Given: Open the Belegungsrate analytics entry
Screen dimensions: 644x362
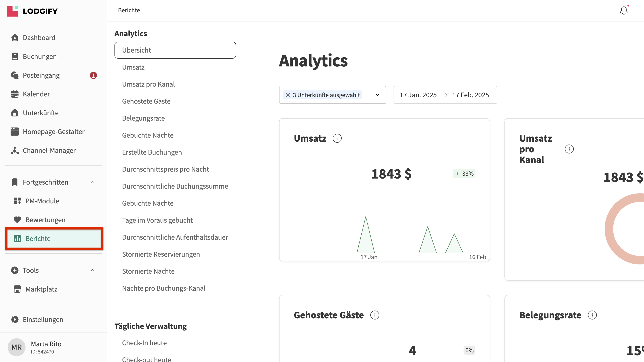Looking at the screenshot, I should [143, 118].
